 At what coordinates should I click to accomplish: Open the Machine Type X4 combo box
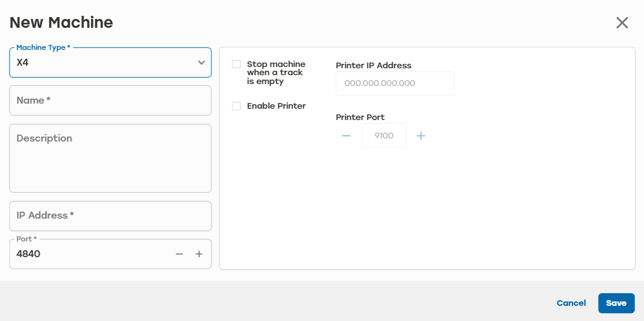point(111,63)
